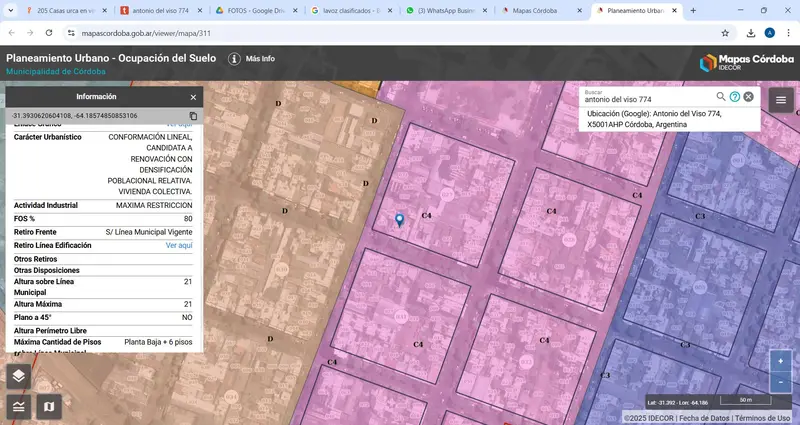
Task: Open the hamburger menu on the map
Action: pyautogui.click(x=781, y=99)
